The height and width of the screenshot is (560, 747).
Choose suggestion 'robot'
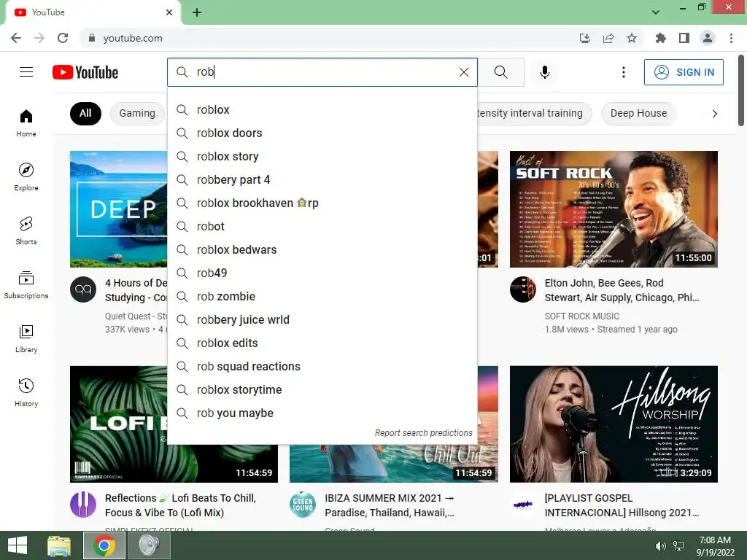pyautogui.click(x=322, y=227)
